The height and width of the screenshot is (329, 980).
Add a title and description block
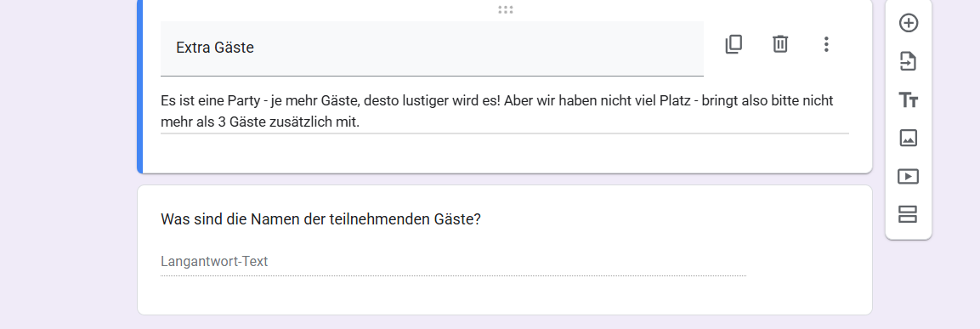click(x=908, y=100)
